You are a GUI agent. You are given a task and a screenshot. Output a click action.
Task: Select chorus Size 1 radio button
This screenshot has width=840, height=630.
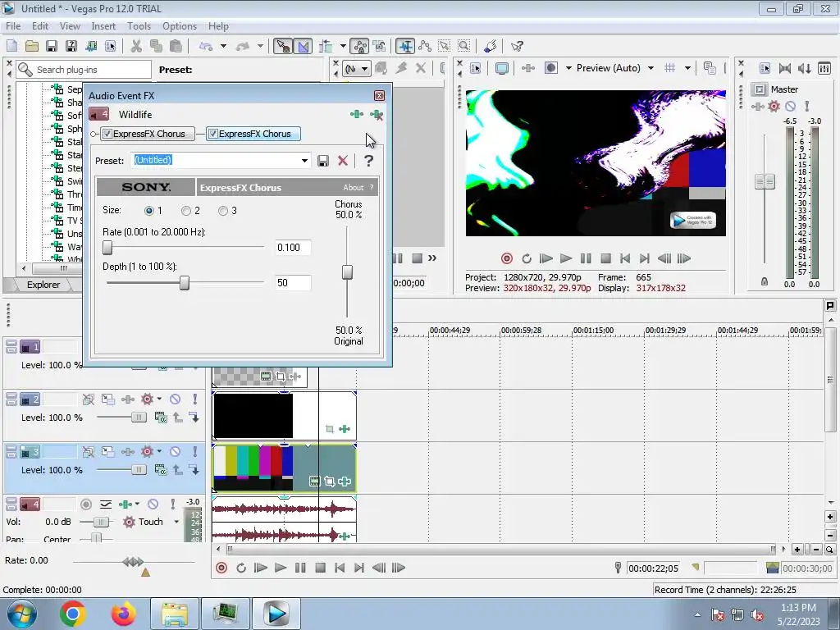pos(149,211)
